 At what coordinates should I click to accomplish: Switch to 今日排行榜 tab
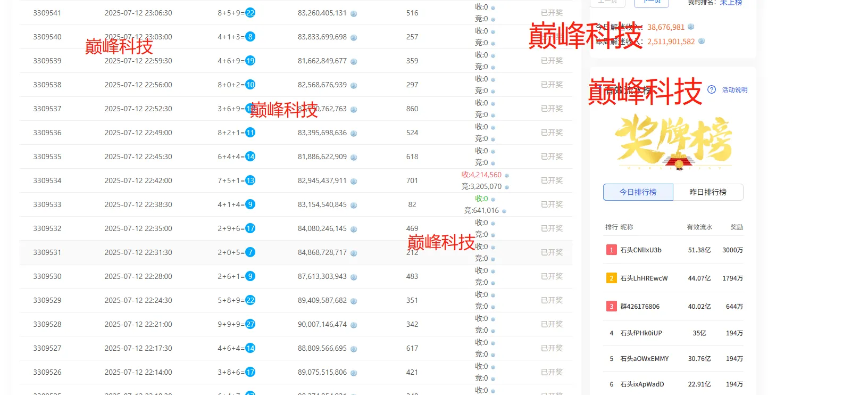point(638,192)
